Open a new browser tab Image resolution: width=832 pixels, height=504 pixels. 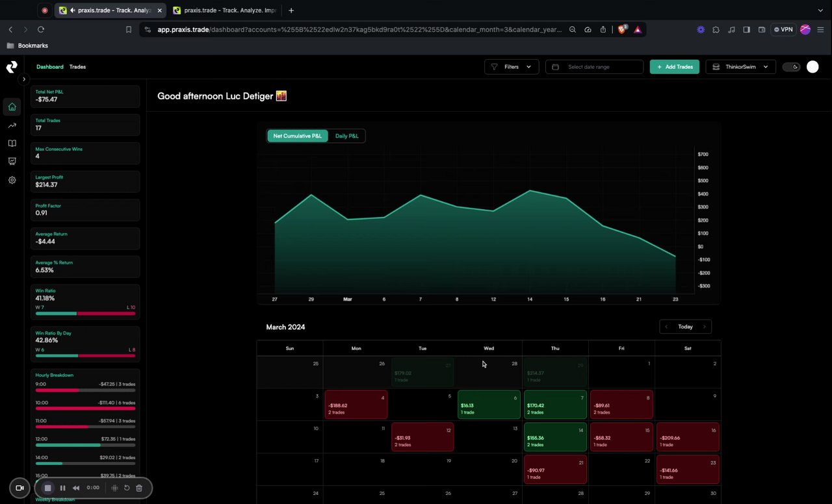pos(291,10)
